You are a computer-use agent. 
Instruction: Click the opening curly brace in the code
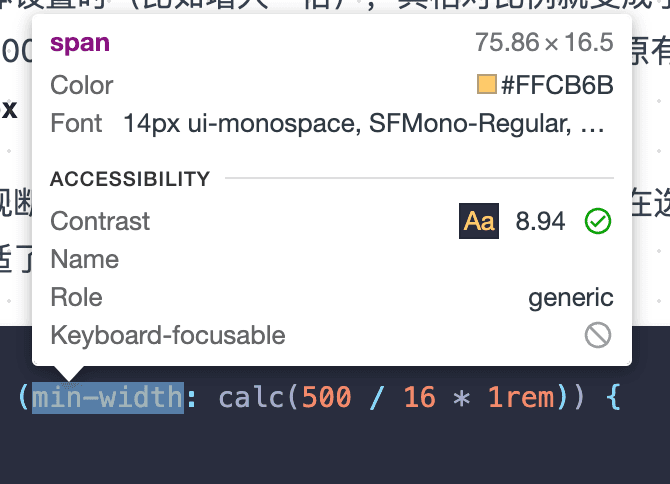613,397
